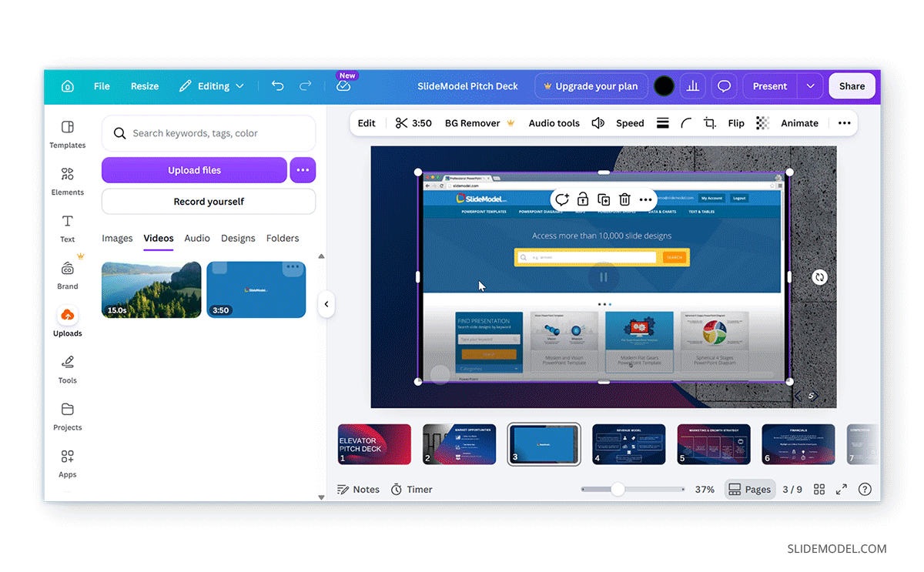Click the Share button
Image resolution: width=924 pixels, height=572 pixels.
852,86
